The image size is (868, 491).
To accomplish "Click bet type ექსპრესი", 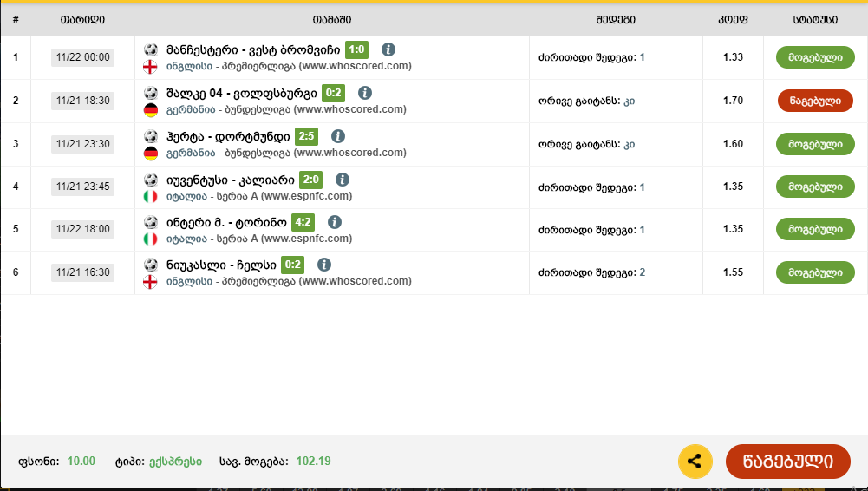I will tap(175, 462).
